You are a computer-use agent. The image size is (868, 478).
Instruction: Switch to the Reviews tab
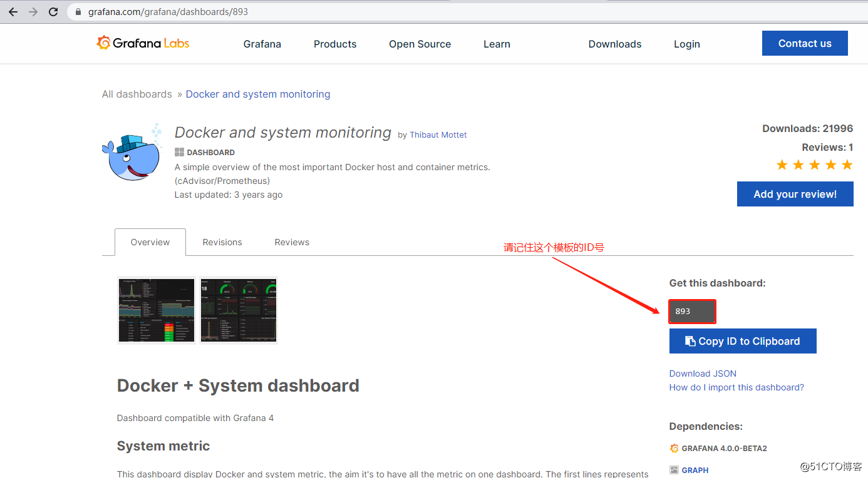(292, 242)
